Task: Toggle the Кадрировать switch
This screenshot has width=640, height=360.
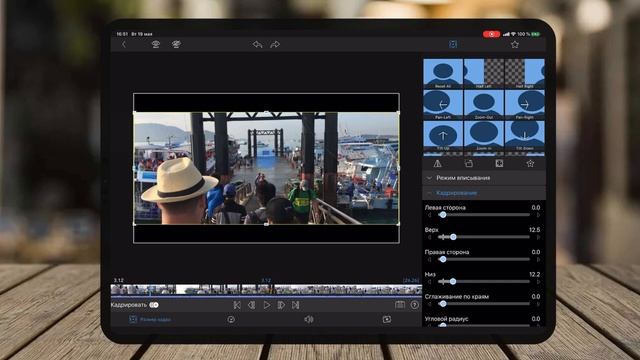Action: pos(154,305)
